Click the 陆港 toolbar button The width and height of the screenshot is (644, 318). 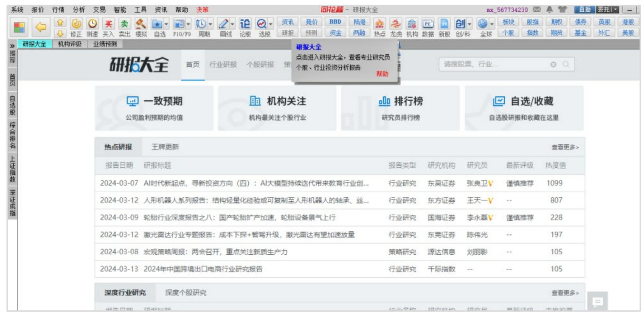click(359, 22)
